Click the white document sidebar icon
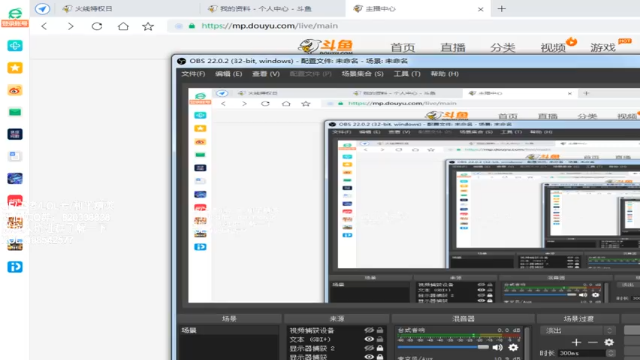The image size is (640, 360). pyautogui.click(x=15, y=156)
